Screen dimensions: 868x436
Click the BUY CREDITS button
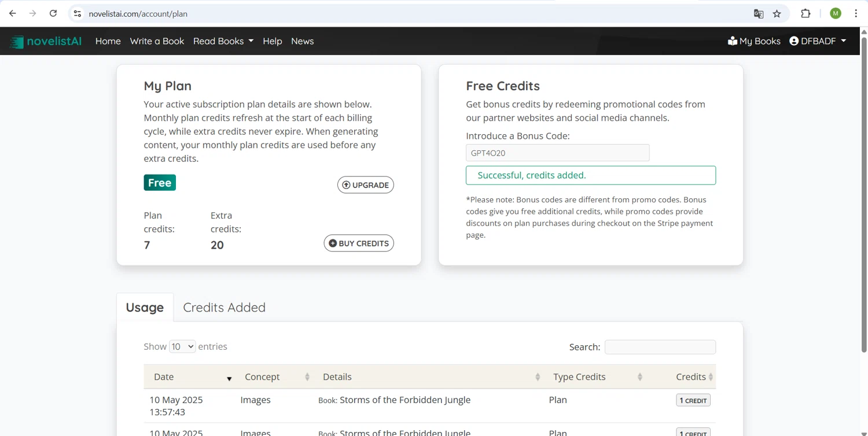[x=359, y=243]
